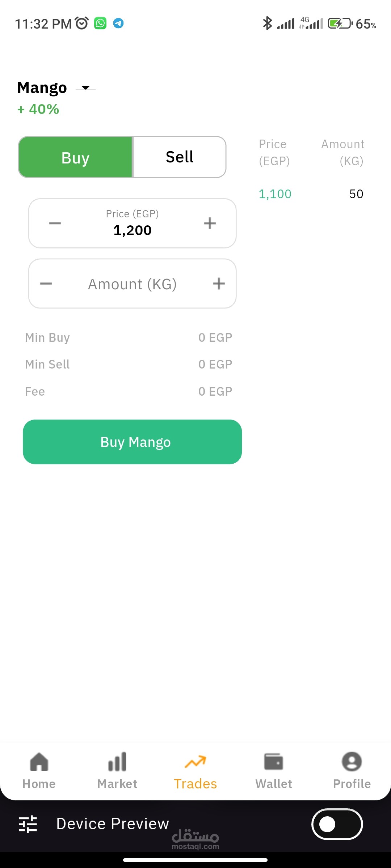Select the Buy order toggle

(x=76, y=157)
